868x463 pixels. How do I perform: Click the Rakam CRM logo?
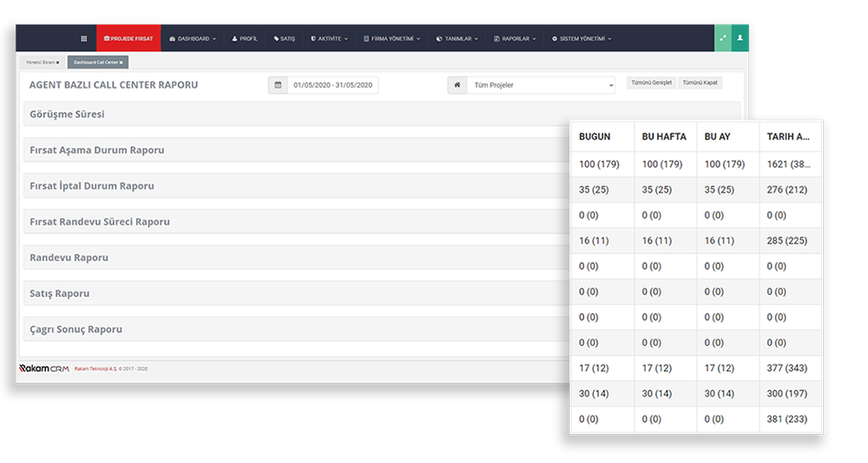(x=44, y=368)
